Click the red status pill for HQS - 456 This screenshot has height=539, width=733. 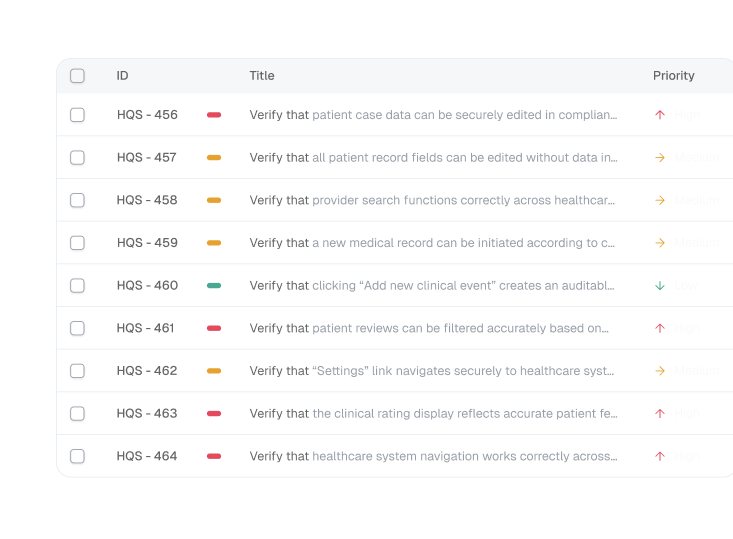click(214, 115)
